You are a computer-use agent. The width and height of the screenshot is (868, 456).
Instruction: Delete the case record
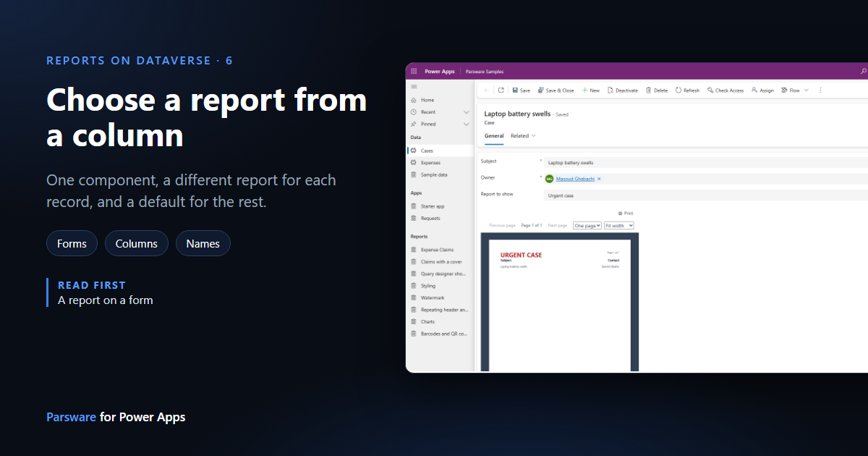click(x=657, y=90)
